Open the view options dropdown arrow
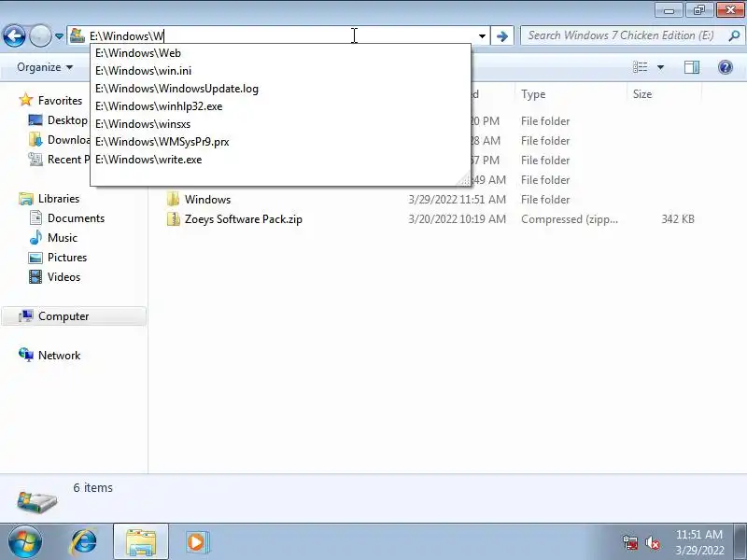The width and height of the screenshot is (747, 560). click(660, 67)
